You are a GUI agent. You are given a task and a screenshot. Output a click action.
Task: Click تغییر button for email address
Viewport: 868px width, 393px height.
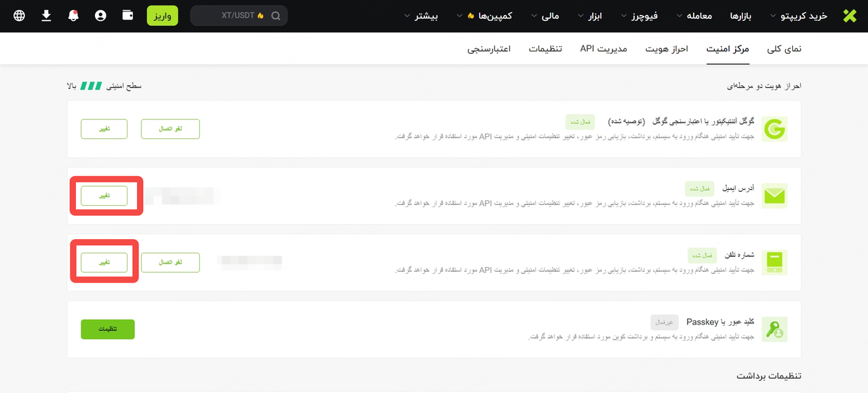tap(104, 196)
